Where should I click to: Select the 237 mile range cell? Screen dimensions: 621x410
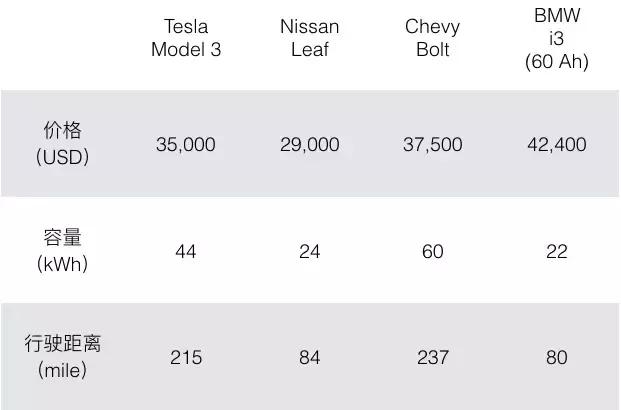432,358
